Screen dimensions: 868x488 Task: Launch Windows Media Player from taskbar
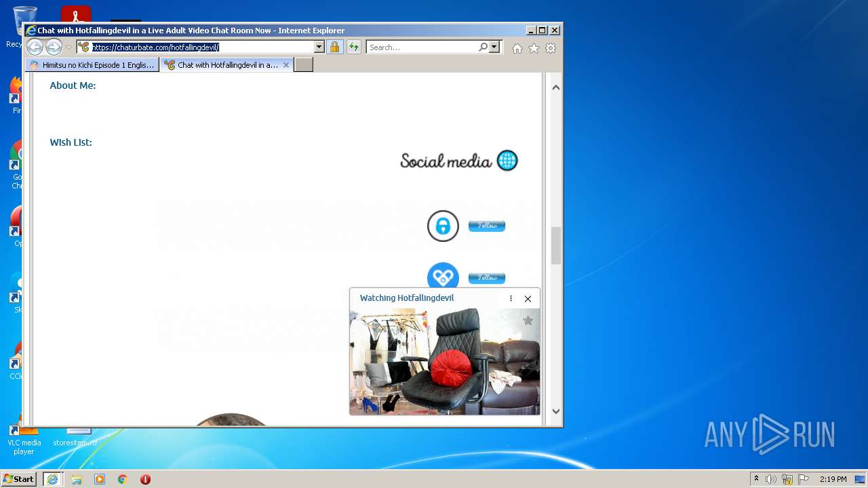[100, 479]
